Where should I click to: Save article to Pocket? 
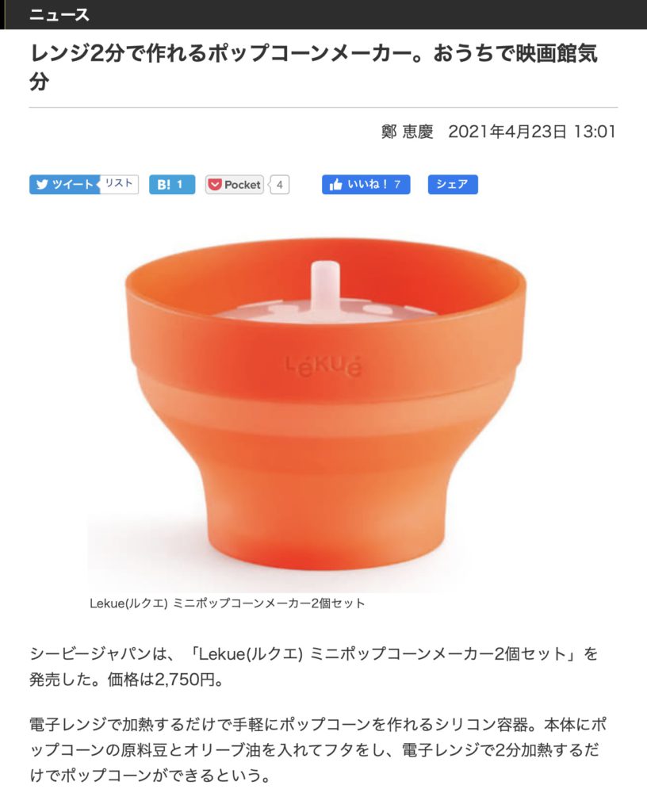coord(235,185)
